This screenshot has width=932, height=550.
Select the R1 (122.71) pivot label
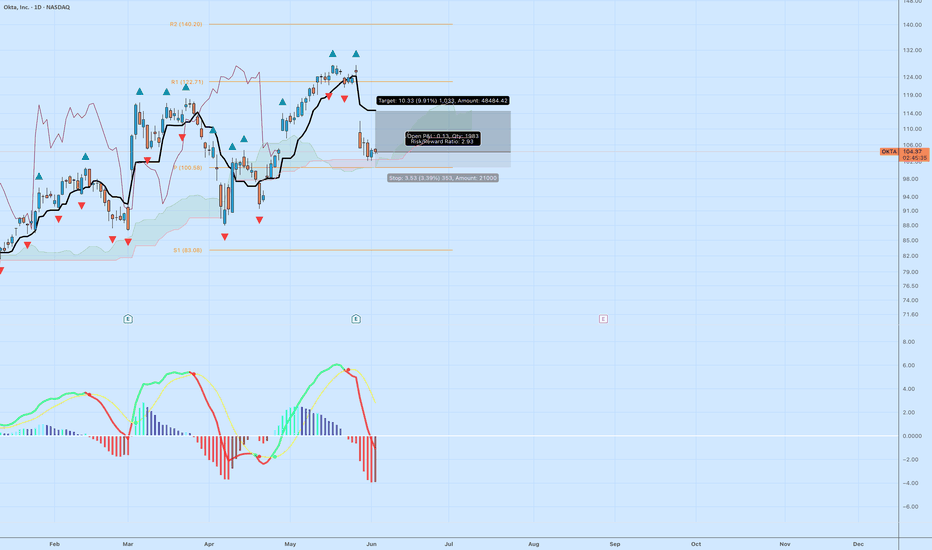[x=187, y=82]
